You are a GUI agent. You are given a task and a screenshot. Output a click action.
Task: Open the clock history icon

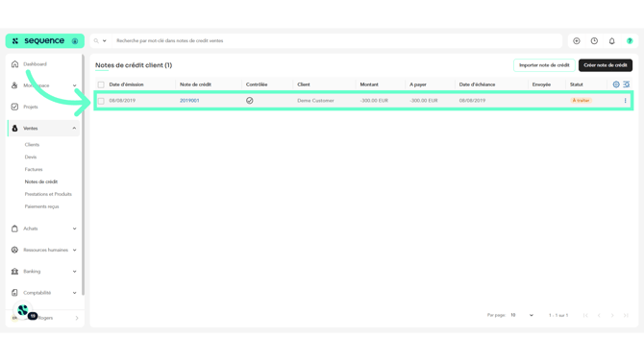pyautogui.click(x=594, y=41)
